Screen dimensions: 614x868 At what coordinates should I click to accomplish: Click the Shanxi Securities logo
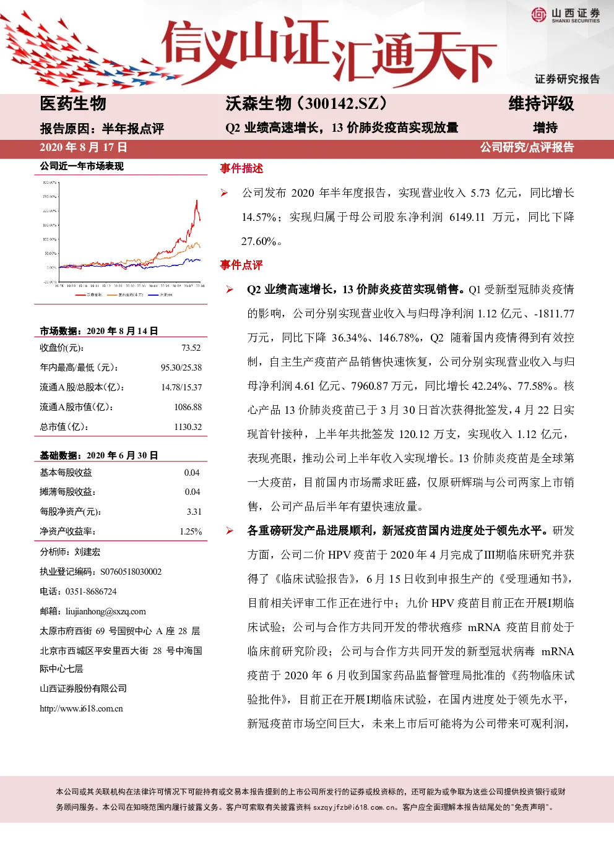(566, 15)
